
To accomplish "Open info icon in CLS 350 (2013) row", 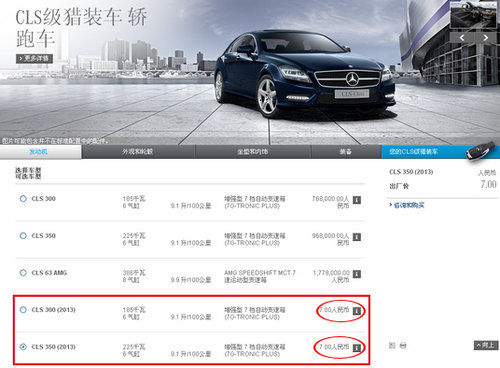I will (x=357, y=348).
